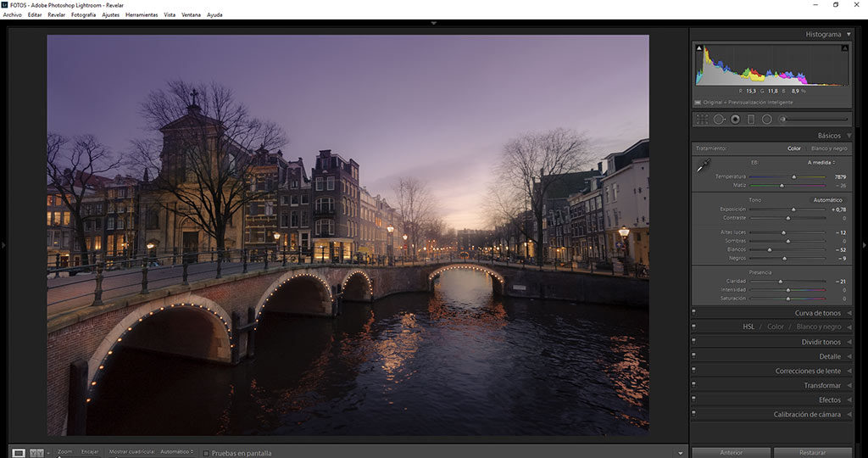The height and width of the screenshot is (458, 868).
Task: Click the shadow clipping triangle in histogram
Action: coord(699,48)
